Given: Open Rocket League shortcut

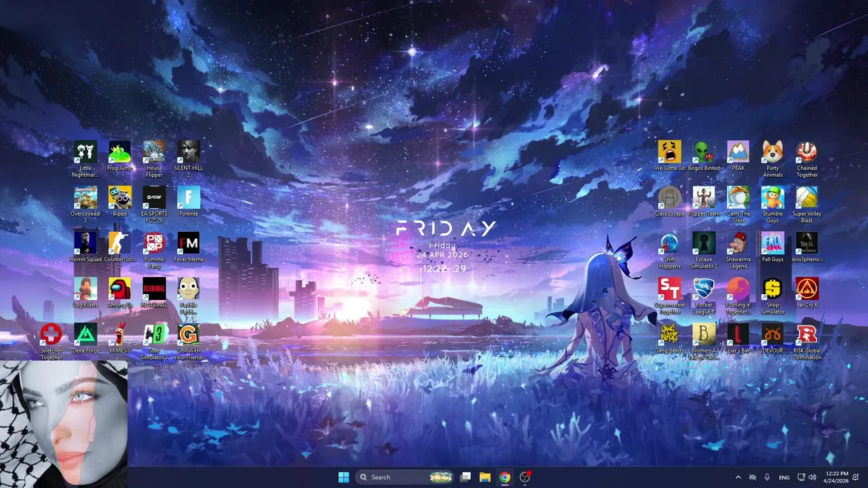Looking at the screenshot, I should tap(704, 295).
